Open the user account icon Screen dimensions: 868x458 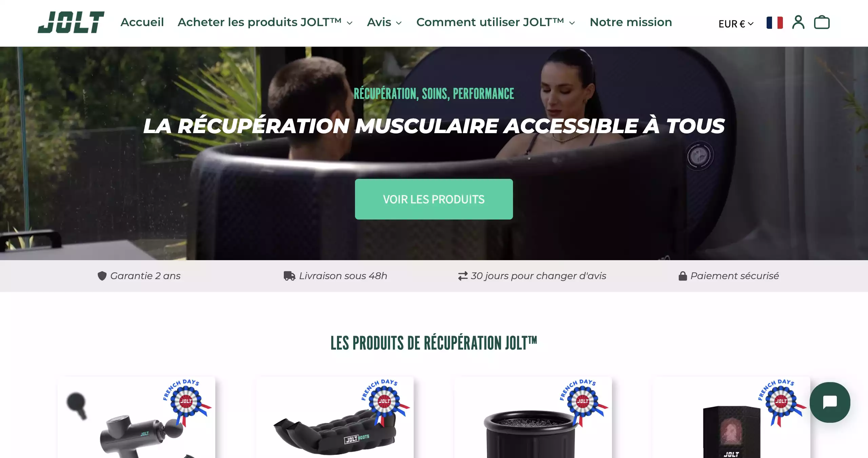(798, 22)
